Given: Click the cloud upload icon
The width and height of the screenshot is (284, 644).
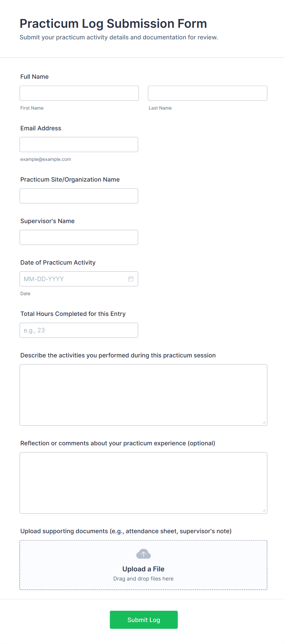Looking at the screenshot, I should coord(144,554).
